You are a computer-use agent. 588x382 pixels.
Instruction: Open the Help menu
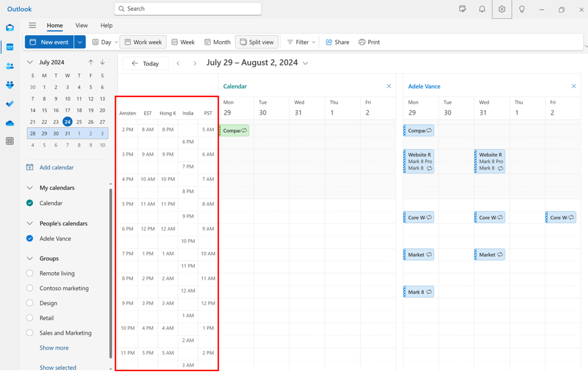pos(106,25)
